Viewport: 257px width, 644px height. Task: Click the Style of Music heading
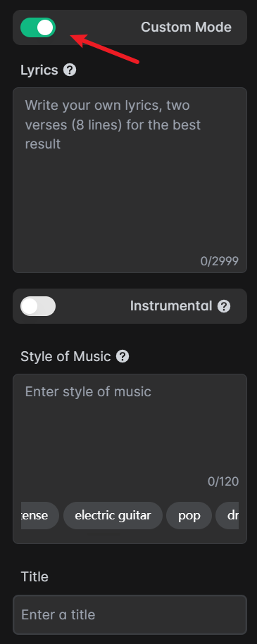coord(65,356)
